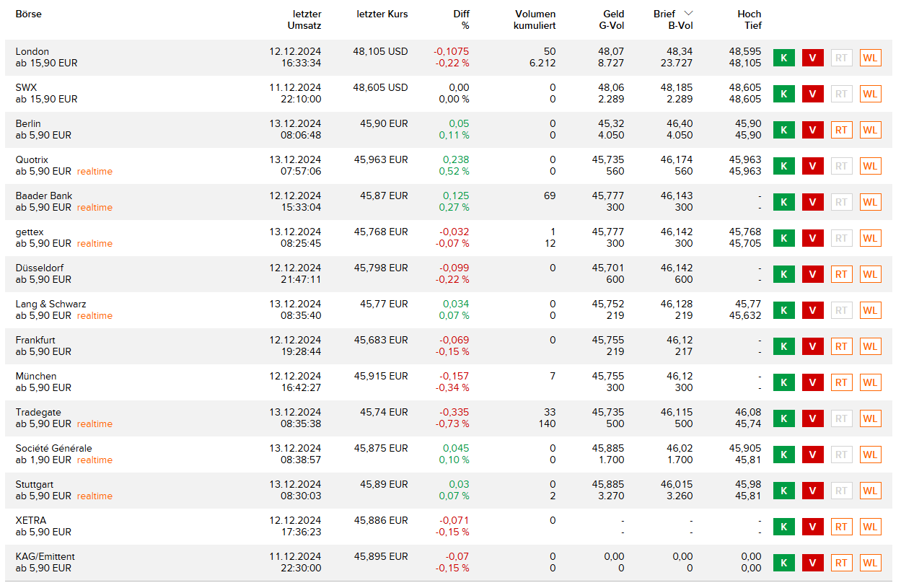
Task: Click the sort chevron next to Brief
Action: tap(688, 14)
